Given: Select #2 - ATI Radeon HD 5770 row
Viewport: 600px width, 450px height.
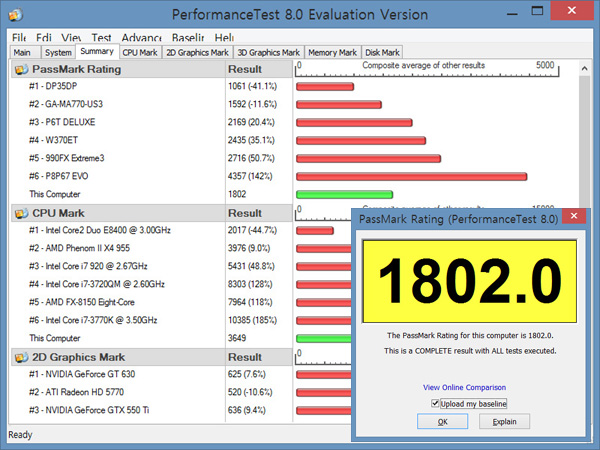Looking at the screenshot, I should click(x=152, y=392).
